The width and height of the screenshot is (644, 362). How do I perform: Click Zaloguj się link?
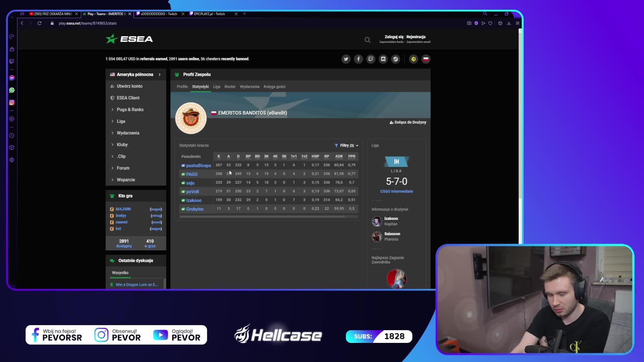pos(394,37)
